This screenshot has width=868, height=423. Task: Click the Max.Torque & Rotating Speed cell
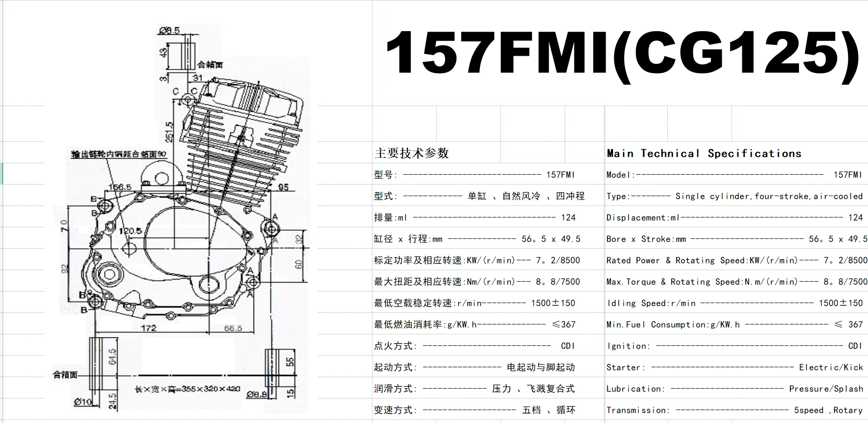tap(736, 281)
